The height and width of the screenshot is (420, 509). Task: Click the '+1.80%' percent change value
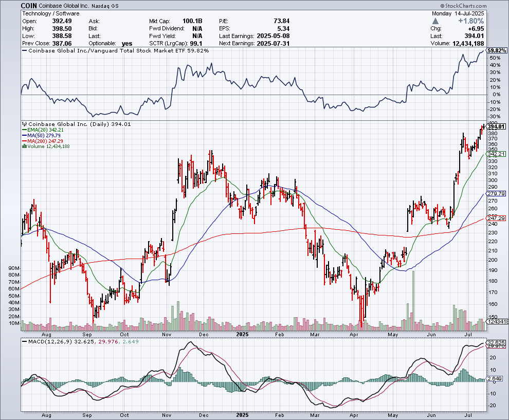click(471, 21)
